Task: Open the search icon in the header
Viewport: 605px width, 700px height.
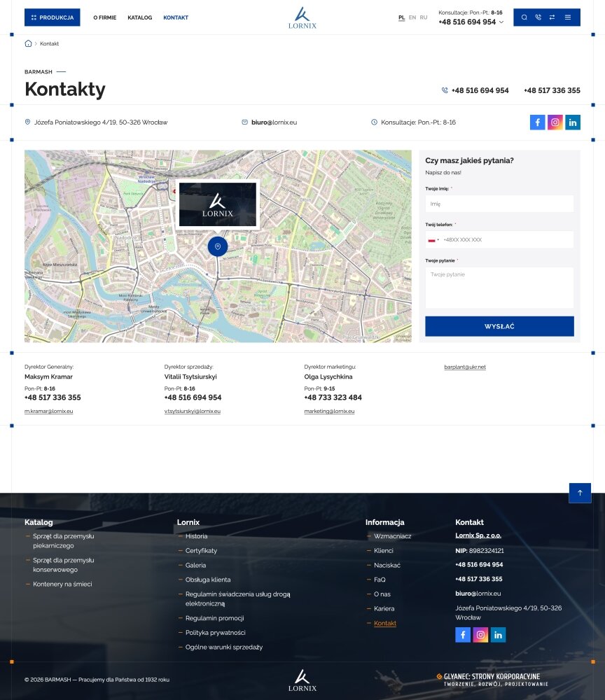Action: (524, 17)
